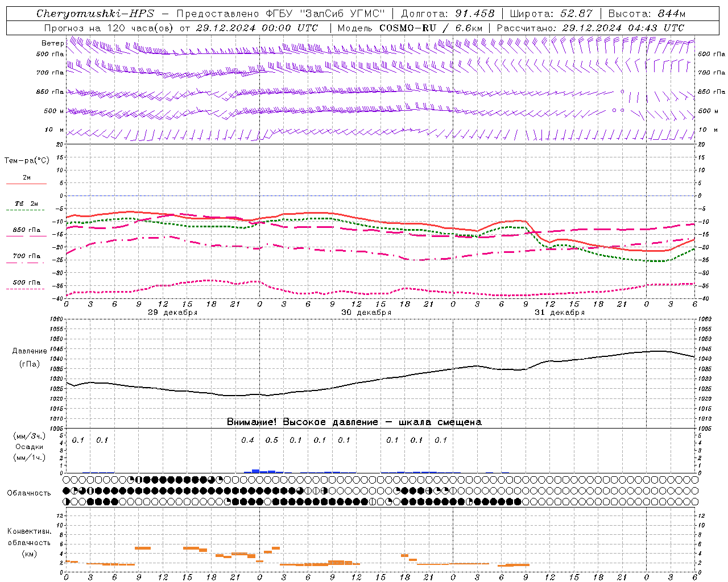This screenshot has width=728, height=582.
Task: Click the tallest blue precipitation bar
Action: click(x=255, y=471)
